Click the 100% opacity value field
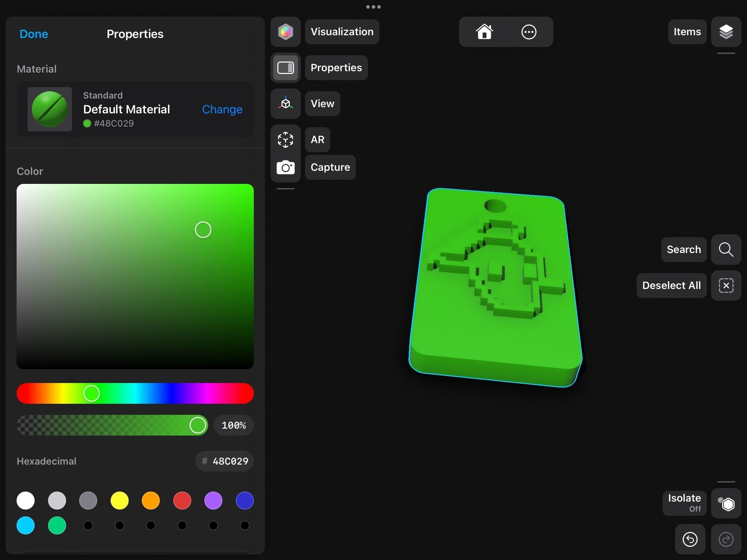The image size is (747, 560). [x=233, y=425]
